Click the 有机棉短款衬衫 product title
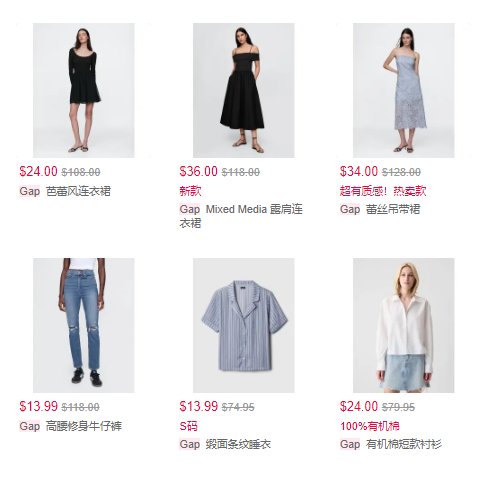The image size is (479, 477). [404, 444]
